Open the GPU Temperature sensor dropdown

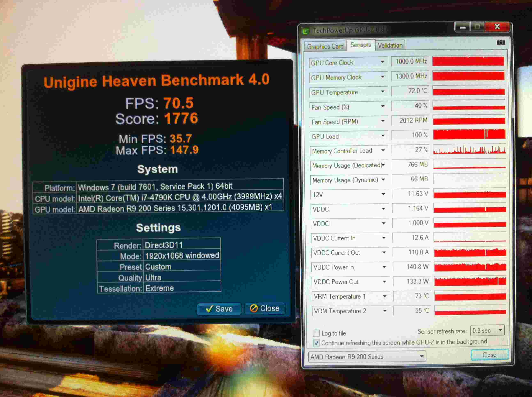382,91
